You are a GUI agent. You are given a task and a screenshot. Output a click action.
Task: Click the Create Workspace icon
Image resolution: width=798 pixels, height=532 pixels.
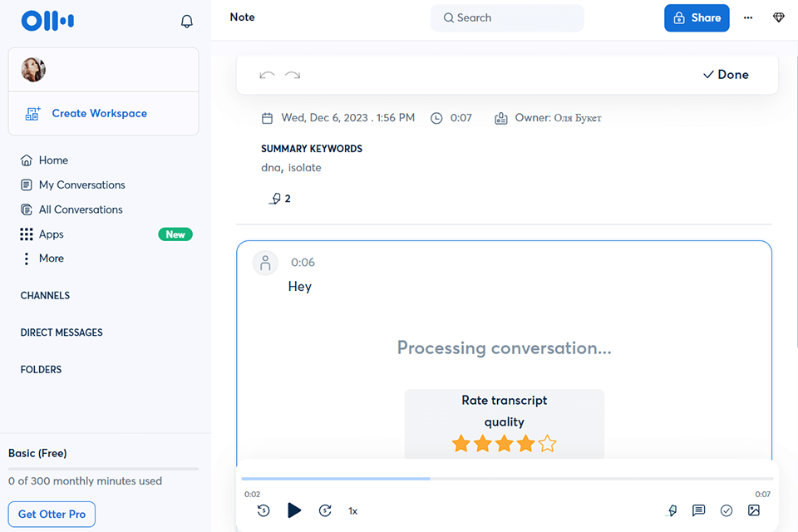click(x=32, y=114)
